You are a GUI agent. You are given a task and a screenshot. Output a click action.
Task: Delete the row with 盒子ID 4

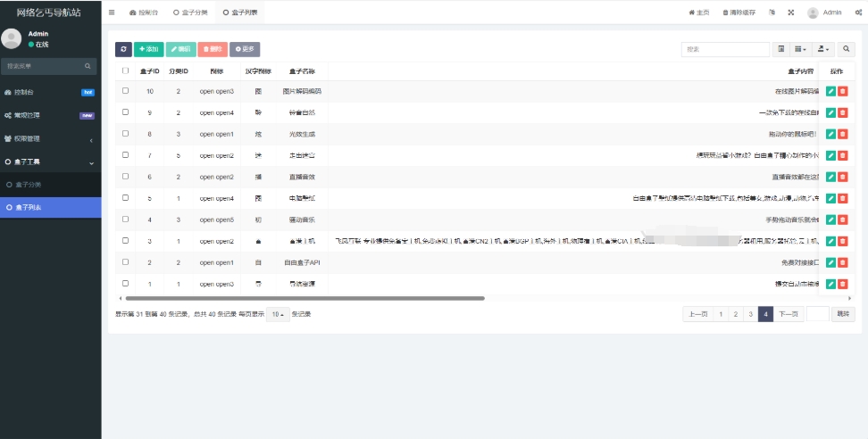click(x=842, y=220)
